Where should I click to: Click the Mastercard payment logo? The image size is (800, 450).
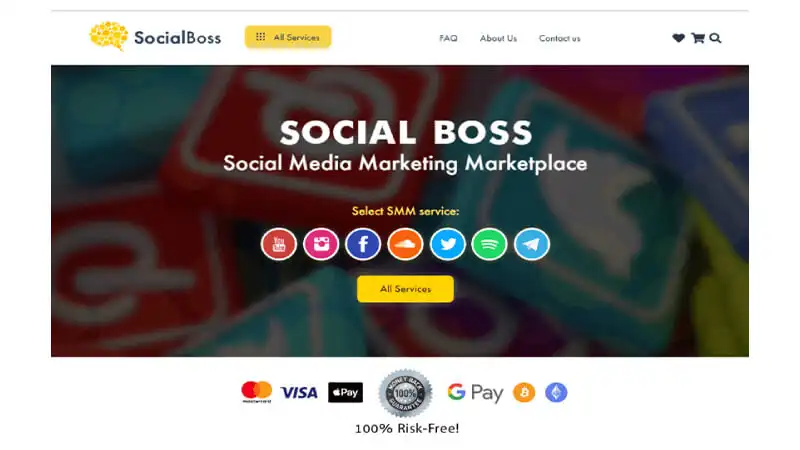(257, 392)
